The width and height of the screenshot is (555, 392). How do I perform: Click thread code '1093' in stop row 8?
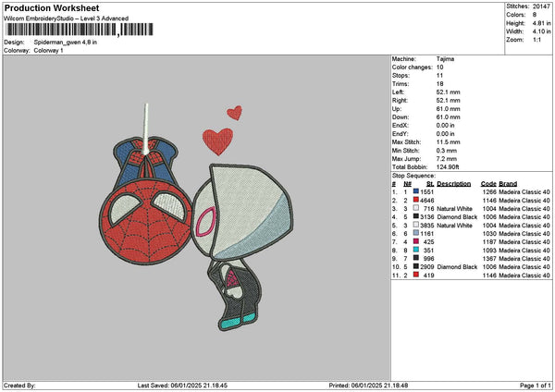click(489, 251)
